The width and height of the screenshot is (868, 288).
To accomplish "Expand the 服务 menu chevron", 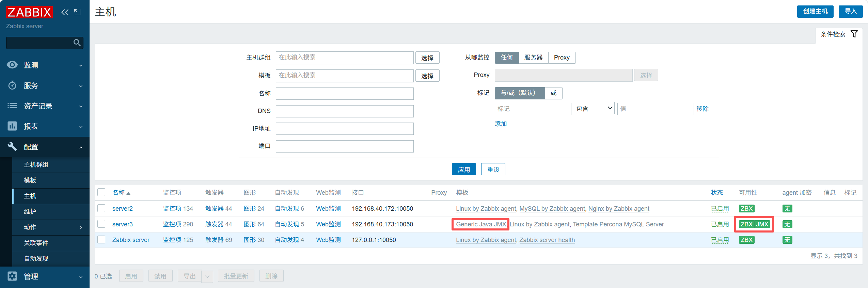I will (81, 86).
